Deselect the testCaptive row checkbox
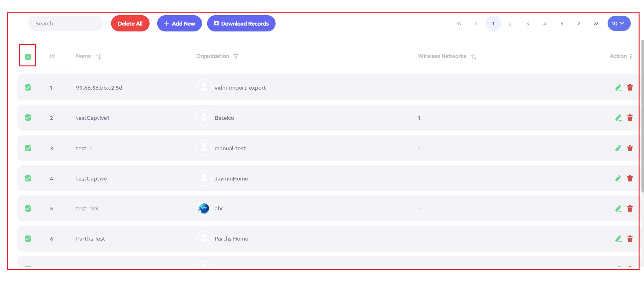The image size is (644, 286). click(28, 178)
